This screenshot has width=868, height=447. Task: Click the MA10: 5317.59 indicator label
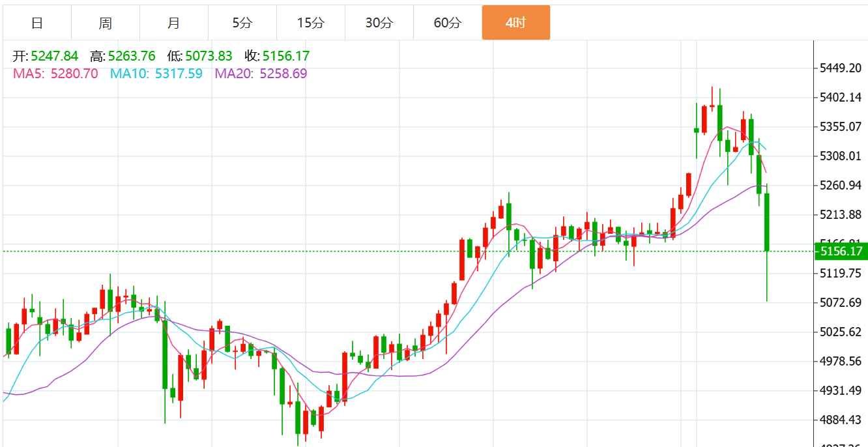(x=156, y=74)
